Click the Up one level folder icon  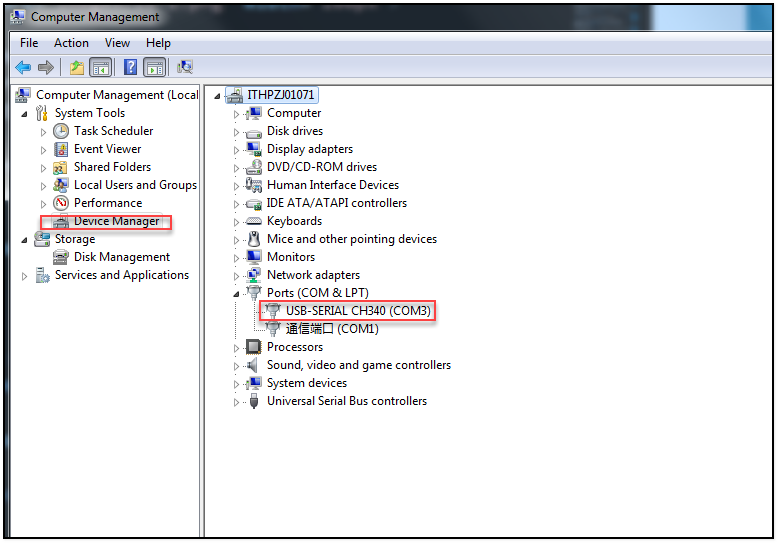77,67
